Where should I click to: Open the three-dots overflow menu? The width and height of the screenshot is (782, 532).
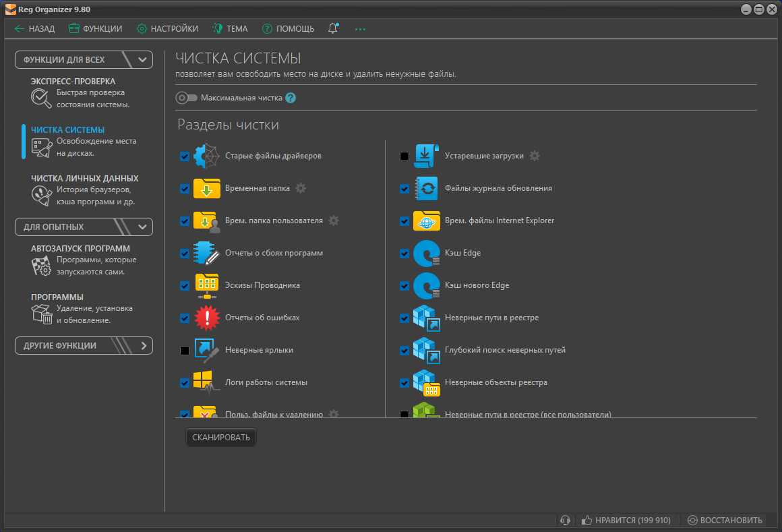coord(360,29)
